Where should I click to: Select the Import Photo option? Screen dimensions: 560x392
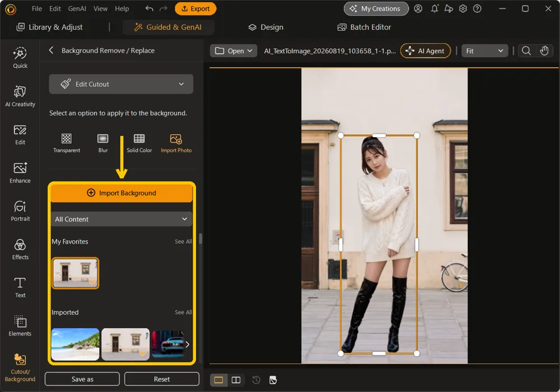coord(176,143)
